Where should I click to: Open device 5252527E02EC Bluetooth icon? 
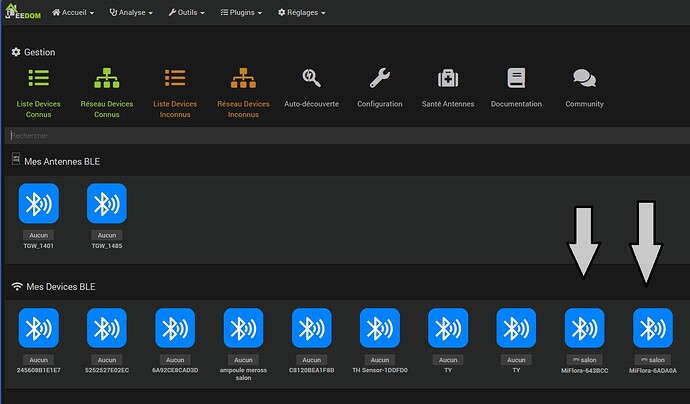pyautogui.click(x=106, y=328)
